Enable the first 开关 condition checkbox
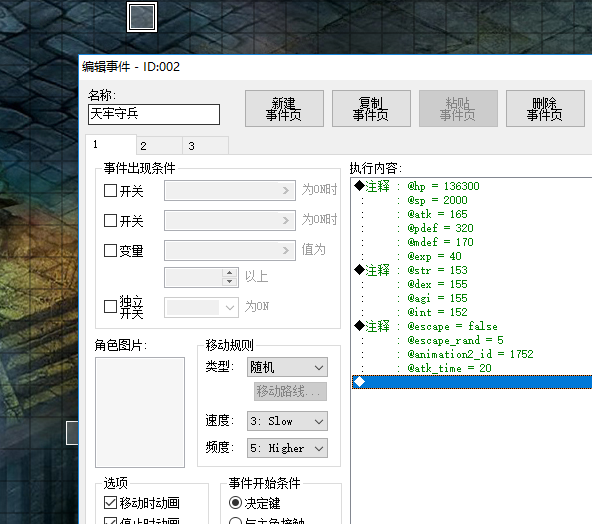Viewport: 592px width, 524px height. [x=110, y=190]
